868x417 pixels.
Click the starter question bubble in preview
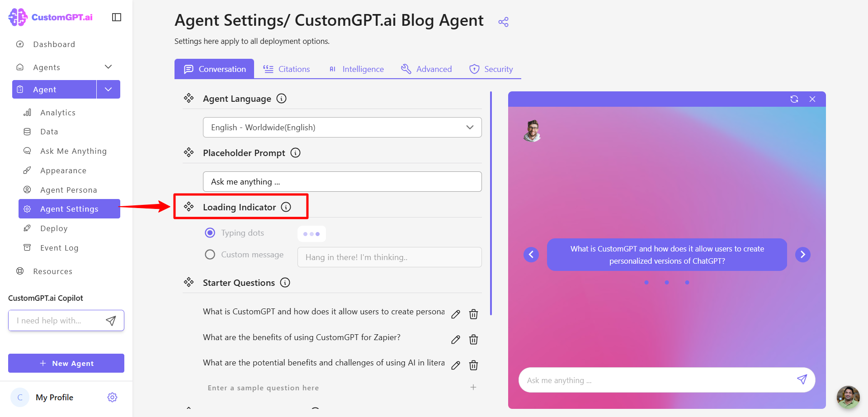tap(667, 255)
